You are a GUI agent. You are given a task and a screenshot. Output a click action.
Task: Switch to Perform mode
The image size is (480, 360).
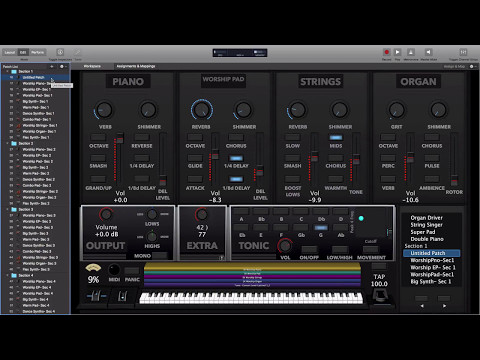tap(37, 52)
